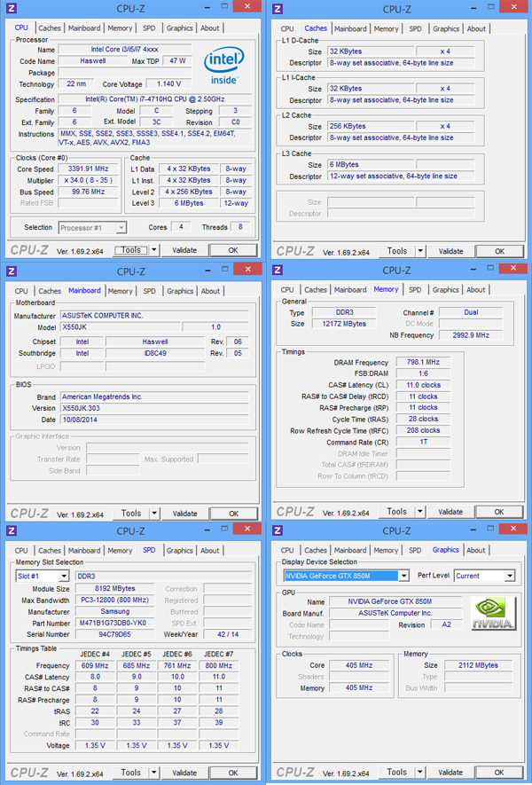This screenshot has height=785, width=532.
Task: Open Tools dropdown arrow in CPU tab window
Action: pos(154,250)
